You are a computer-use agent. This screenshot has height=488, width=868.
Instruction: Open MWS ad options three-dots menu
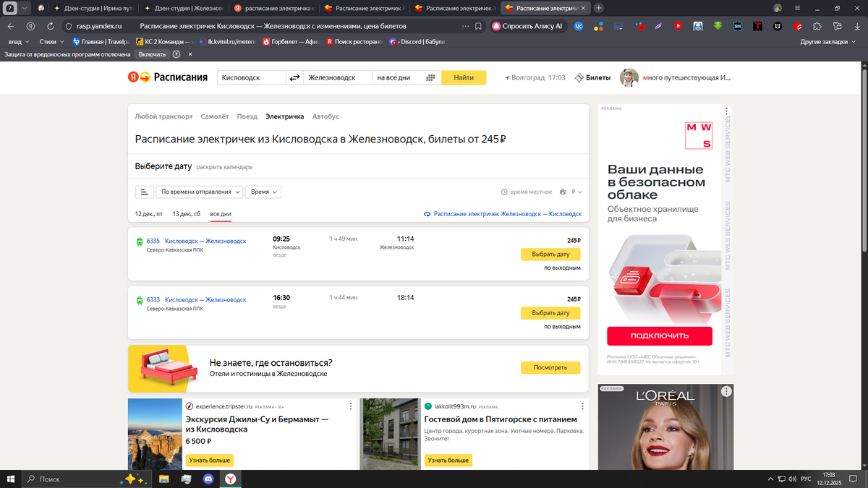[726, 112]
